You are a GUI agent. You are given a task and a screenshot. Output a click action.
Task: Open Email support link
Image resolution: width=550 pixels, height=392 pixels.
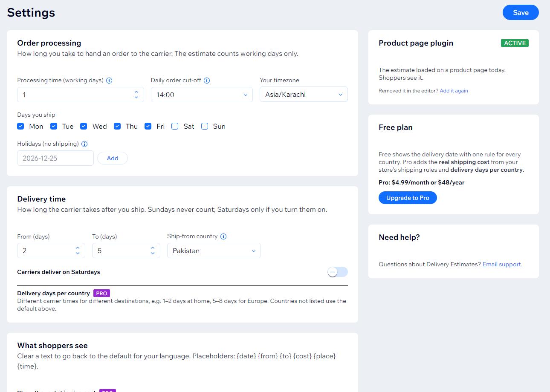(502, 264)
